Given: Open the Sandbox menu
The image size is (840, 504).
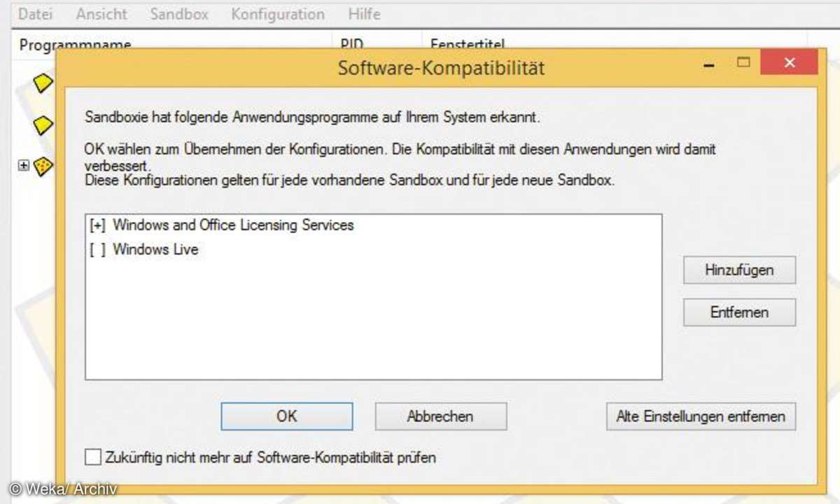Looking at the screenshot, I should tap(179, 14).
